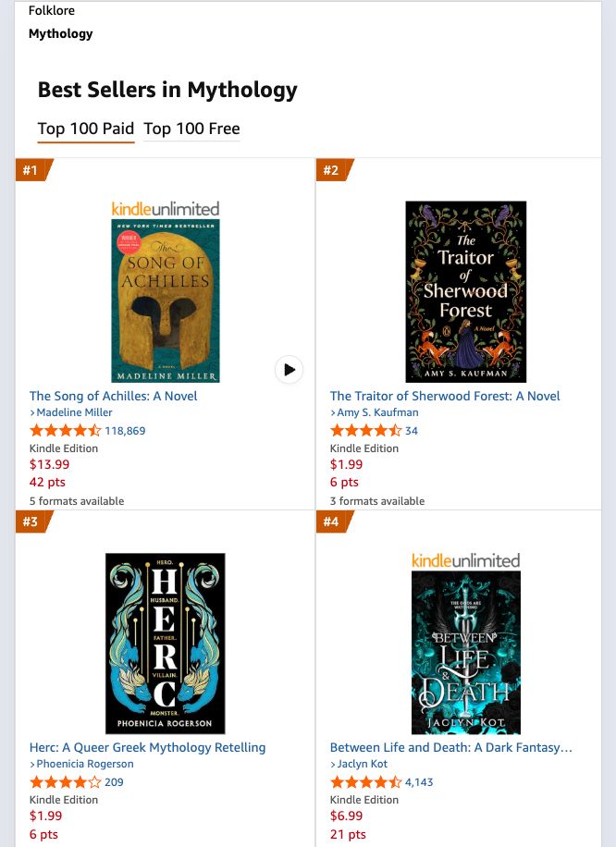Switch to the Top 100 Free tab
The height and width of the screenshot is (847, 616).
tap(191, 129)
